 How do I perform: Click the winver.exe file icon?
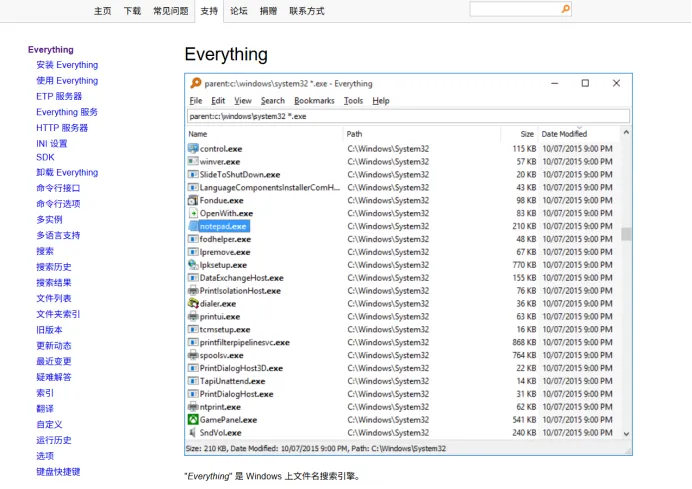click(x=193, y=162)
